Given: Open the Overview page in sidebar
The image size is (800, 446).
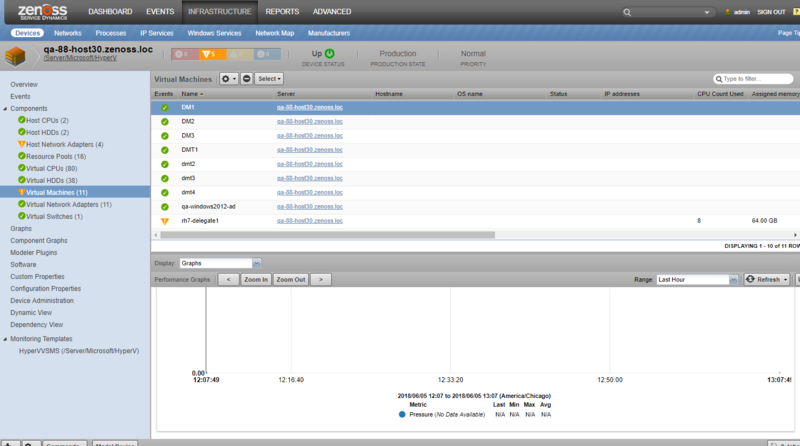Looking at the screenshot, I should click(x=24, y=85).
